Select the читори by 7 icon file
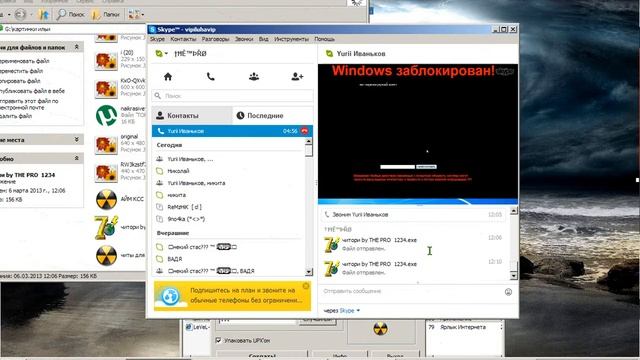The image size is (640, 360). coord(106,227)
